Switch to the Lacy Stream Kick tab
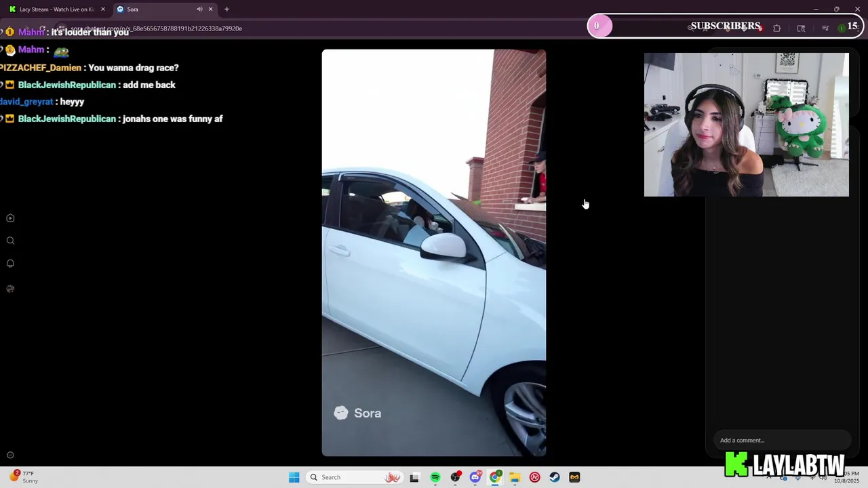 coord(57,9)
